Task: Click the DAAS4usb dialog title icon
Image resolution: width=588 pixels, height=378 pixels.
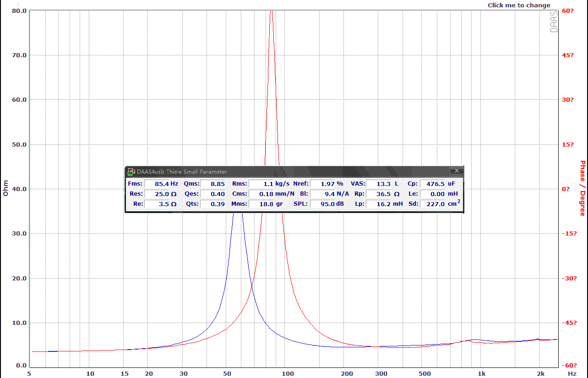Action: click(x=131, y=171)
